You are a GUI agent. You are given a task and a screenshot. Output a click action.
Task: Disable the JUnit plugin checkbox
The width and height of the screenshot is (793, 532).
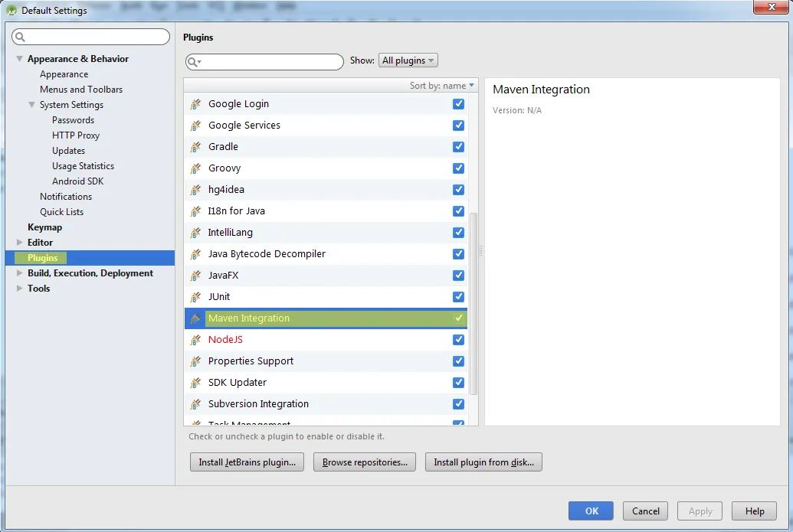(458, 296)
